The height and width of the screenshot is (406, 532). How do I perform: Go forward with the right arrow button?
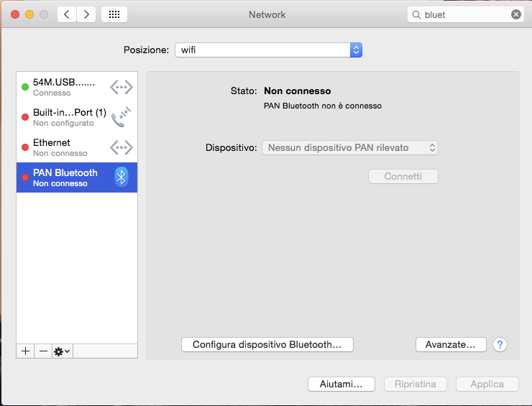[x=86, y=14]
